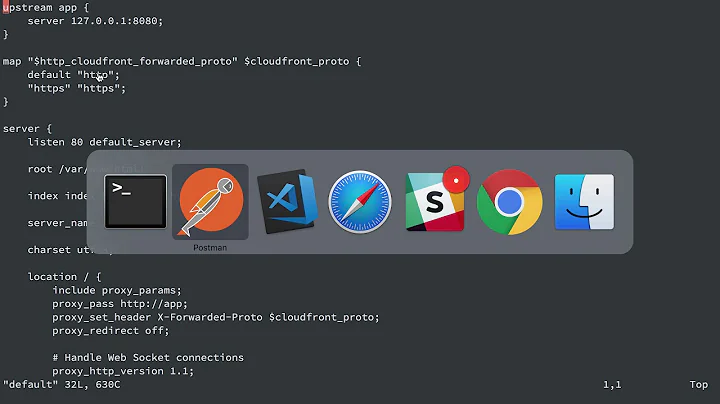Click the "listen 80 default_server;" line
Image resolution: width=720 pixels, height=404 pixels.
coord(105,142)
